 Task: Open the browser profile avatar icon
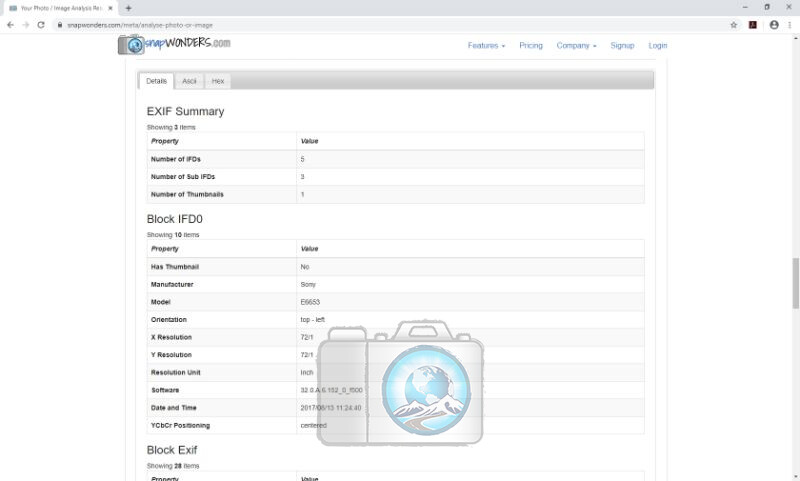point(773,25)
